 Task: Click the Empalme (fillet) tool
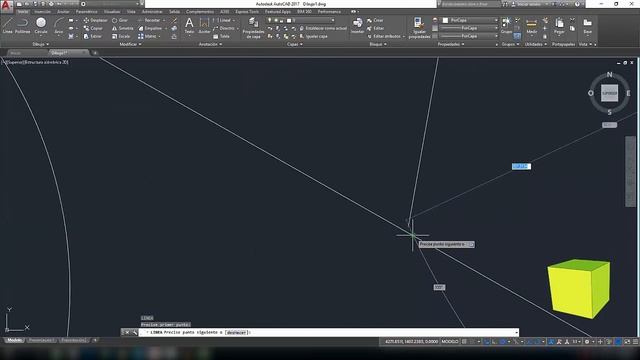coord(150,28)
